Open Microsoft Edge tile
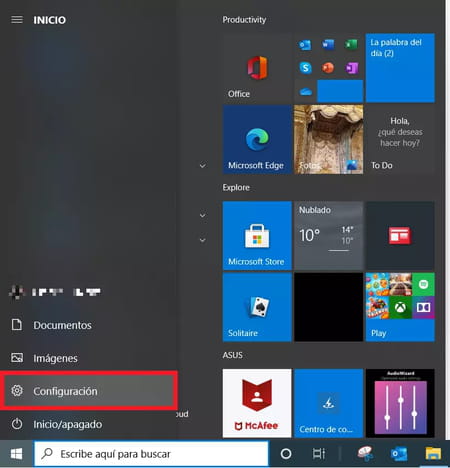 (257, 139)
